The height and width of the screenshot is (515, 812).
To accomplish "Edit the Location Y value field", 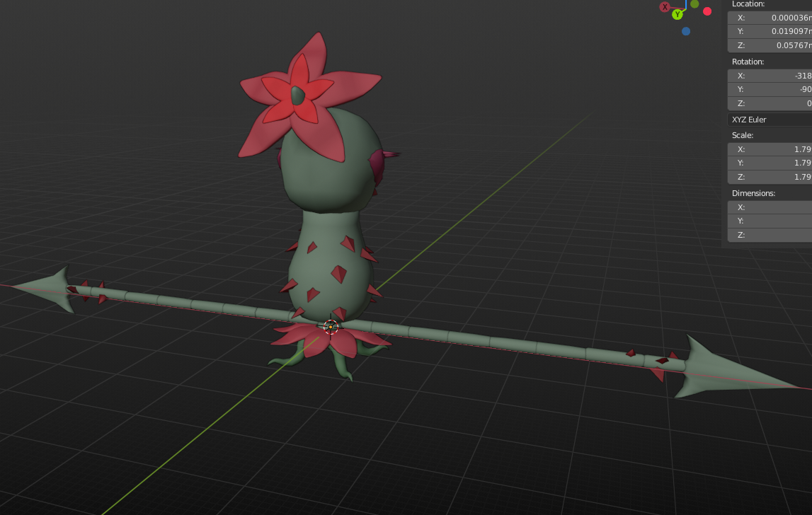I will click(x=770, y=31).
